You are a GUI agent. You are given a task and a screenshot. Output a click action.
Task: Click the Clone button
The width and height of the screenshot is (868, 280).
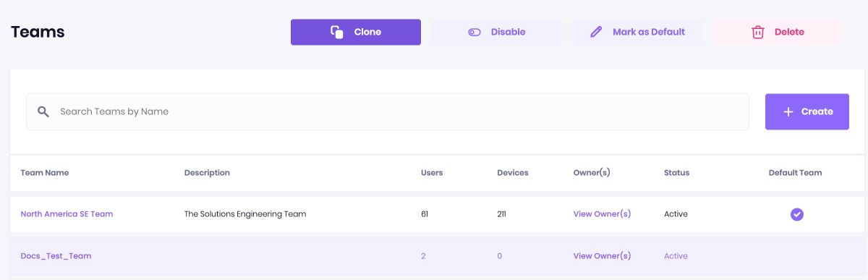[356, 32]
